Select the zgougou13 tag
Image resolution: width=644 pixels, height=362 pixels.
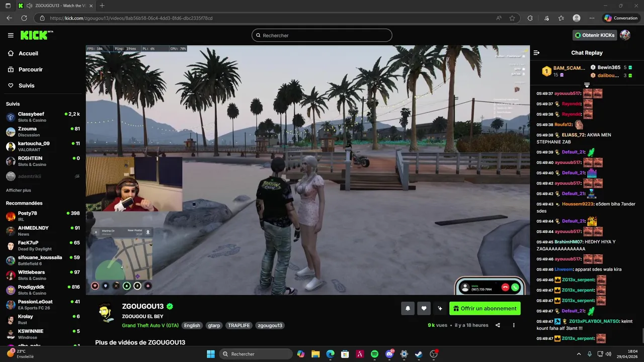tap(270, 325)
